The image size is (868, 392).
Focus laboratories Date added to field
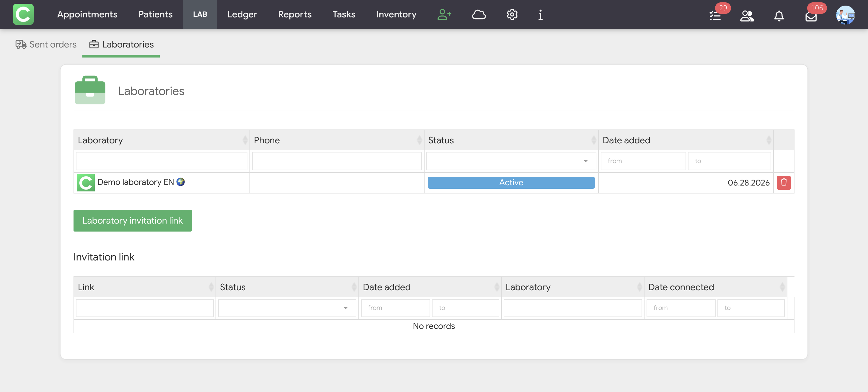729,161
